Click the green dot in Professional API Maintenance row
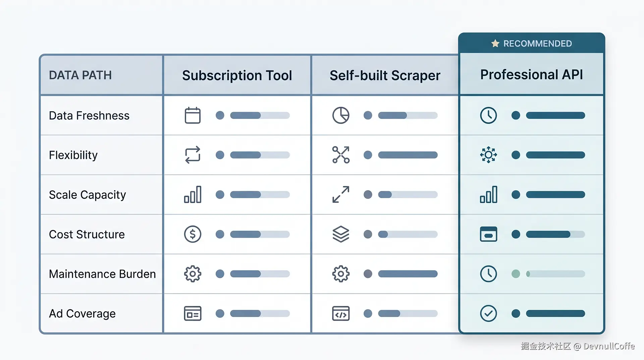 (516, 274)
